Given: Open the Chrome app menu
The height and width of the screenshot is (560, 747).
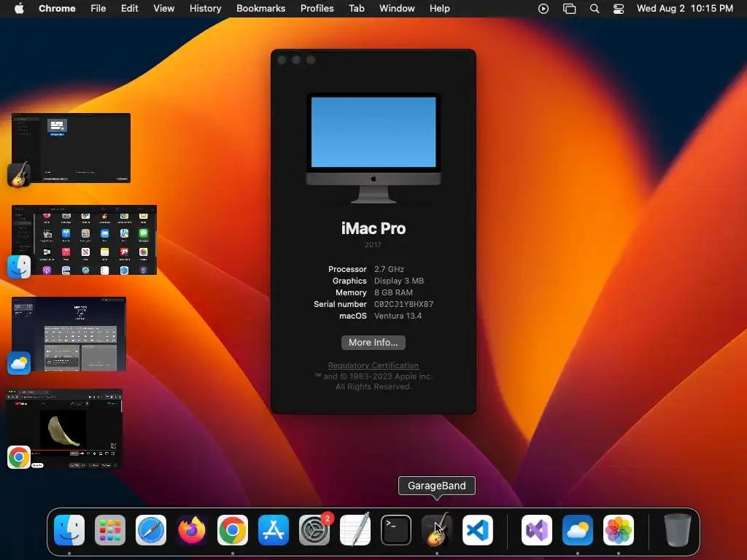Looking at the screenshot, I should [57, 9].
